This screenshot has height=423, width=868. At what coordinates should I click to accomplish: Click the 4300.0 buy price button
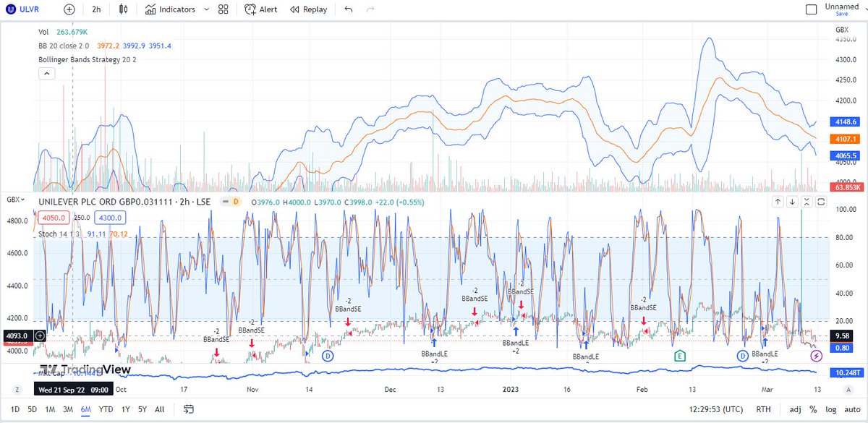[x=109, y=217]
